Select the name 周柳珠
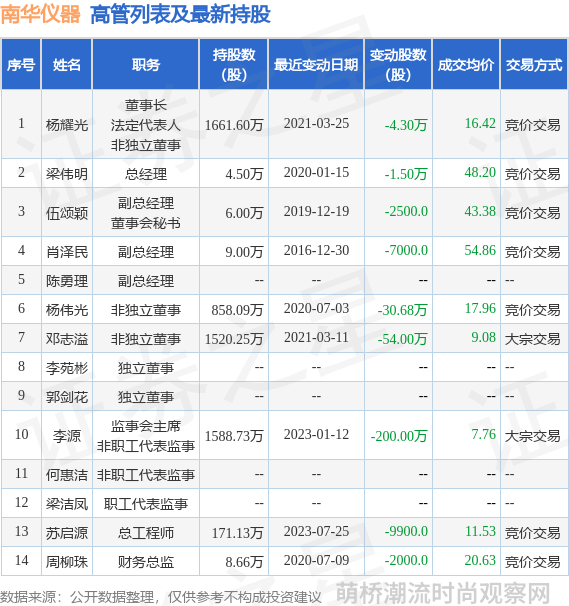The height and width of the screenshot is (606, 569). click(x=67, y=562)
